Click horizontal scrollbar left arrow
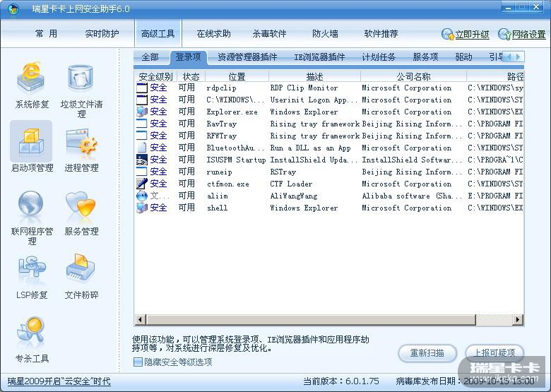Image resolution: width=551 pixels, height=392 pixels. 141,320
